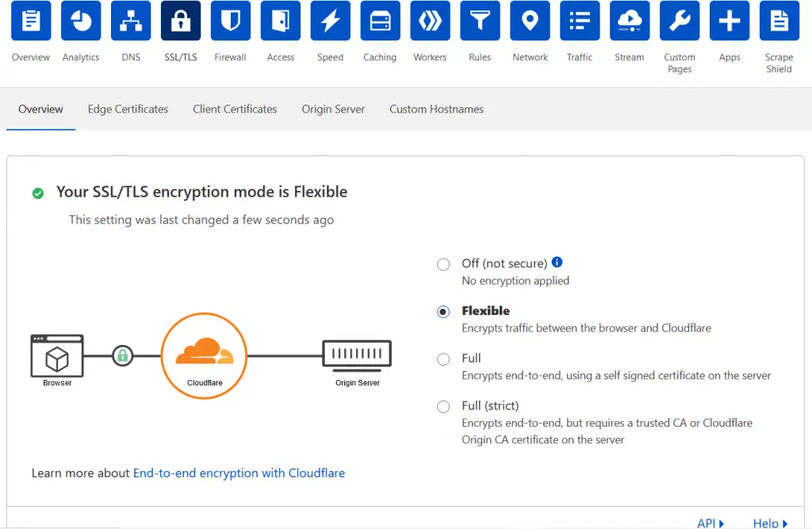Click the Full (strict) label text
This screenshot has width=812, height=529.
coord(490,406)
